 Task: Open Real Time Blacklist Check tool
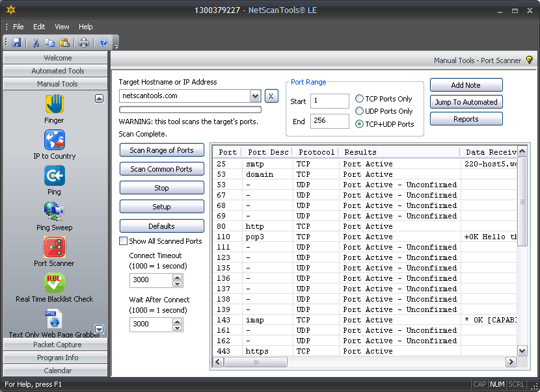point(55,283)
